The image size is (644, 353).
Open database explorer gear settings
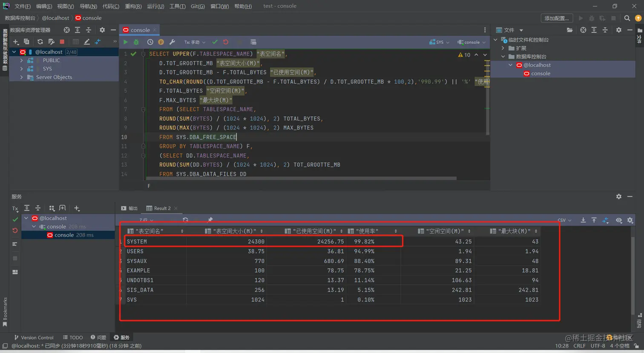pos(102,30)
